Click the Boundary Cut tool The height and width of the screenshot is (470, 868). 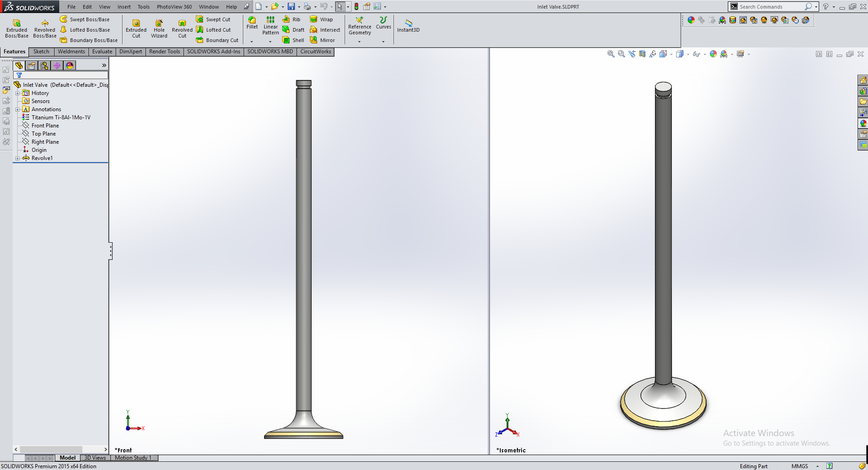pos(217,40)
